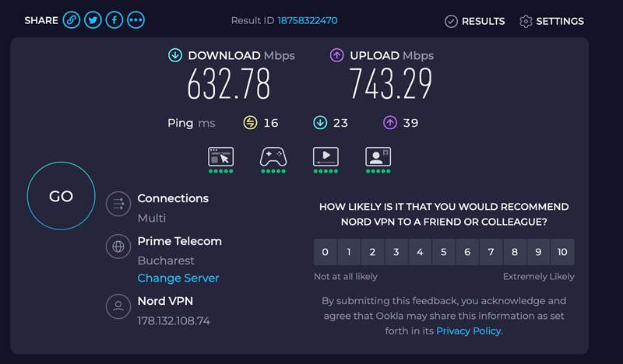
Task: Select rating 5 on recommendation scale
Action: [444, 252]
